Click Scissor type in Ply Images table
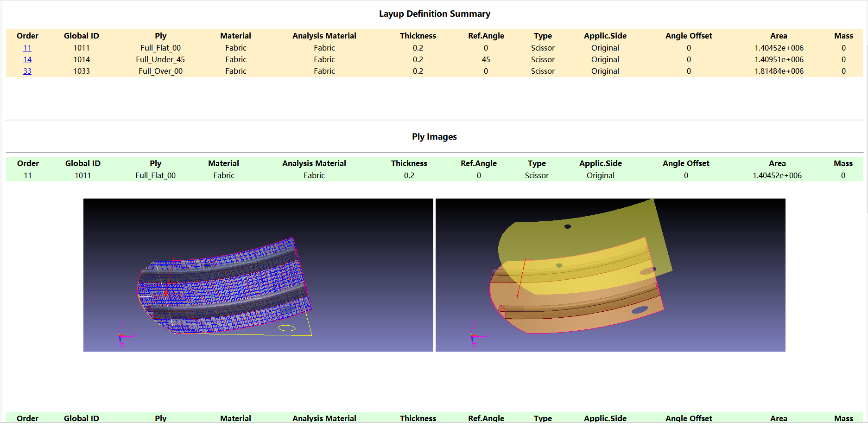Screen dimensions: 868x424 [x=537, y=175]
